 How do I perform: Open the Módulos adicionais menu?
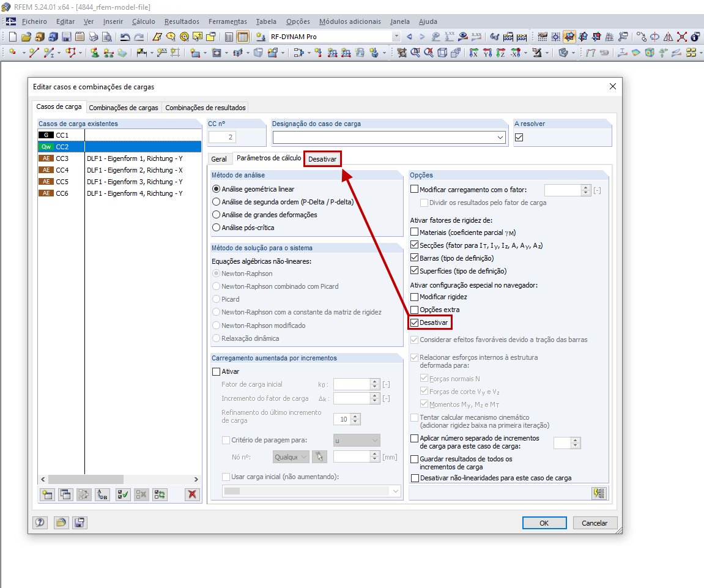click(350, 21)
